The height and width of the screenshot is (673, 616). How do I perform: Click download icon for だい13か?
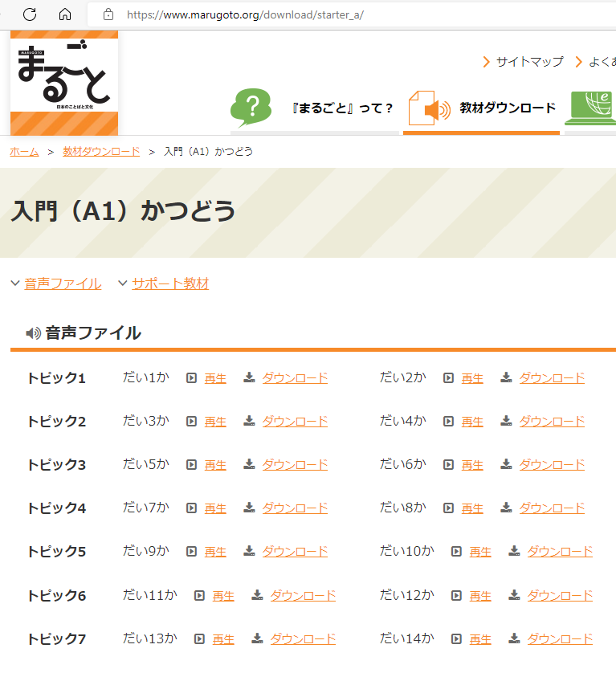[257, 638]
